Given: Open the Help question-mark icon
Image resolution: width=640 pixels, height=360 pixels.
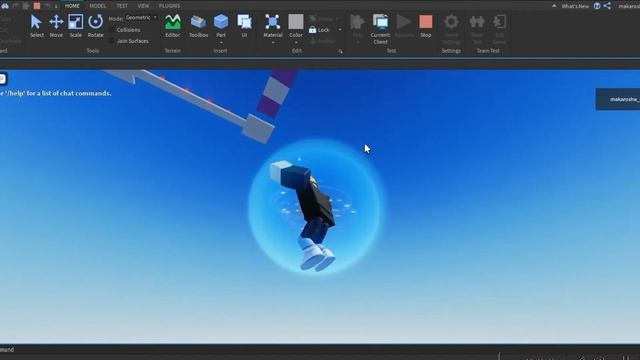Looking at the screenshot, I should [597, 6].
